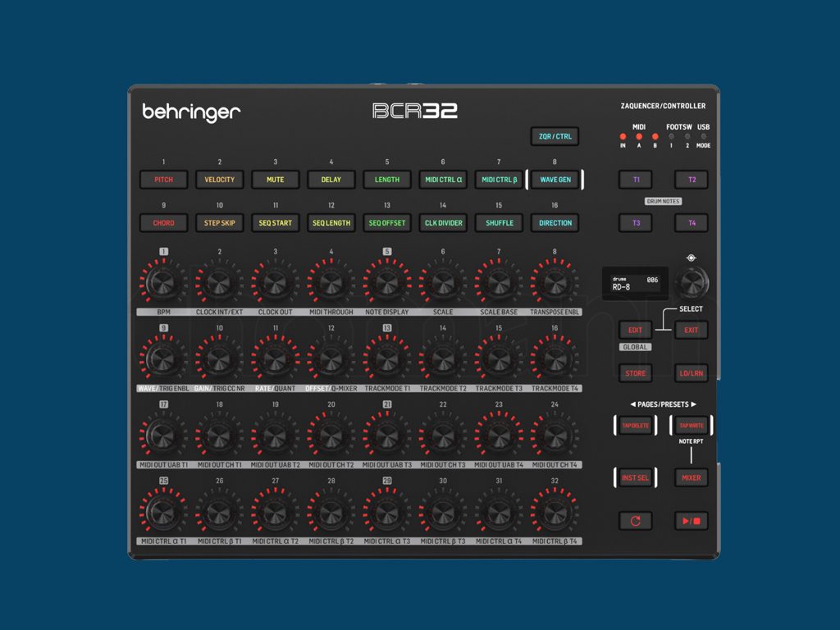Viewport: 840px width, 630px height.
Task: Click the LENGTH button
Action: [x=387, y=180]
